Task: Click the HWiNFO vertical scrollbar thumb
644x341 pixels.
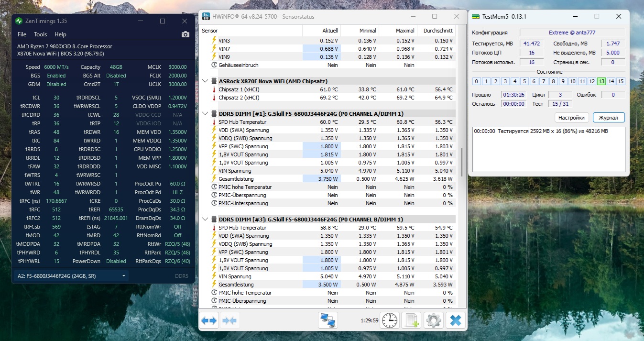Action: tap(461, 162)
